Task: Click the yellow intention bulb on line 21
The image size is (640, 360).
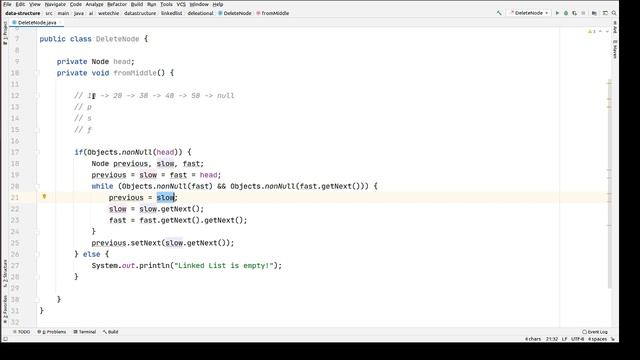Action: (44, 197)
